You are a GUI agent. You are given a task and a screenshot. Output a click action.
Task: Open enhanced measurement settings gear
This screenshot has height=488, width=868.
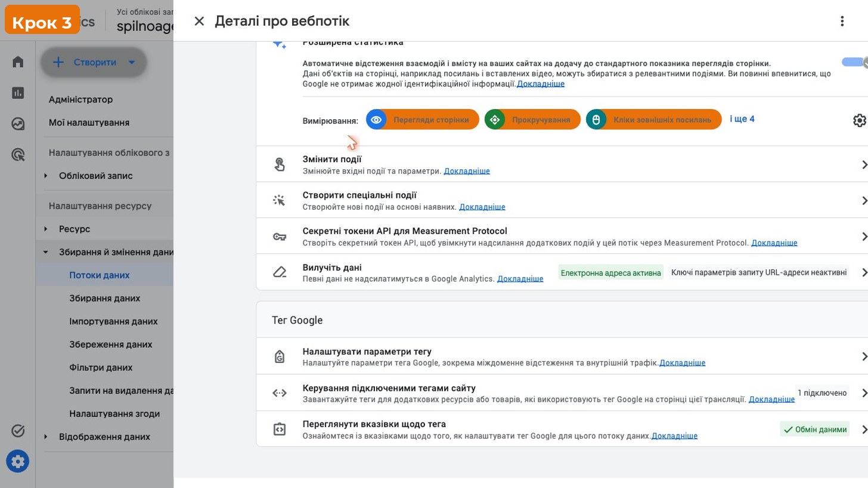pos(859,120)
